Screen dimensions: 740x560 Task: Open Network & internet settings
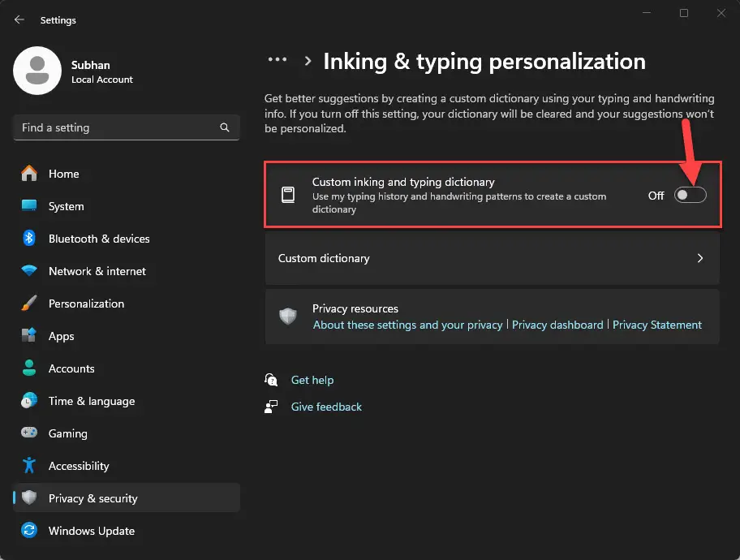[126, 271]
